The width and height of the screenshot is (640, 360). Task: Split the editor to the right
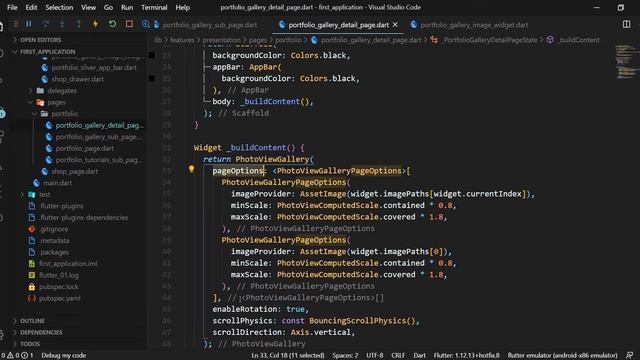point(627,24)
